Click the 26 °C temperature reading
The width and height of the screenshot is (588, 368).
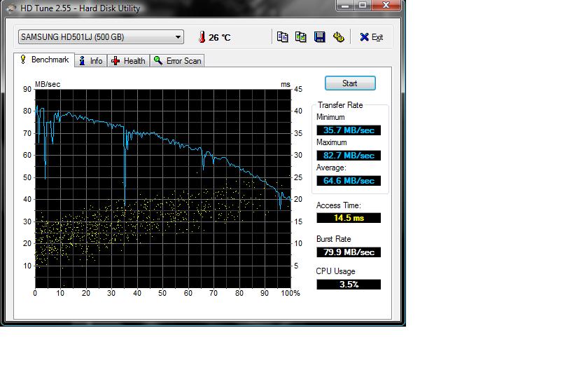tap(219, 38)
